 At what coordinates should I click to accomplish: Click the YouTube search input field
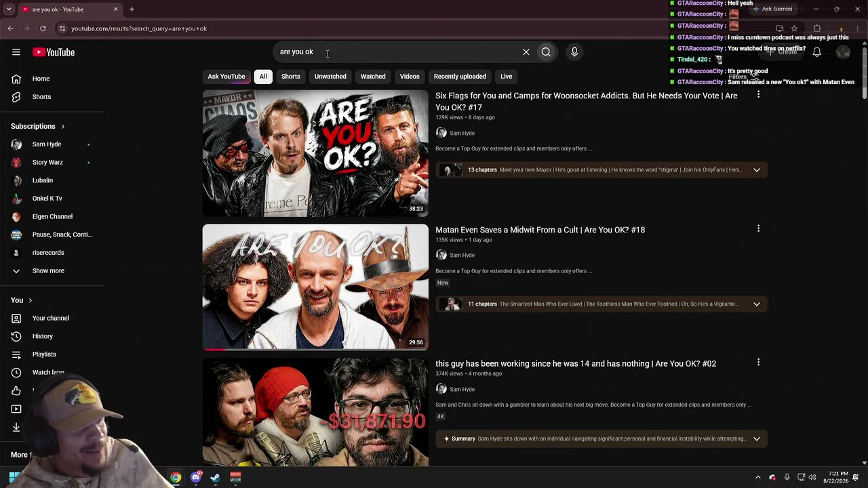[x=397, y=52]
